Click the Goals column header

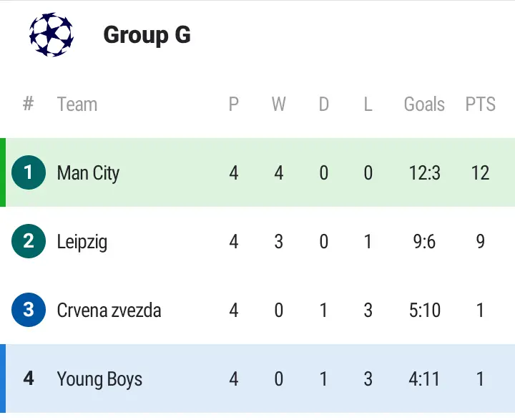click(424, 104)
